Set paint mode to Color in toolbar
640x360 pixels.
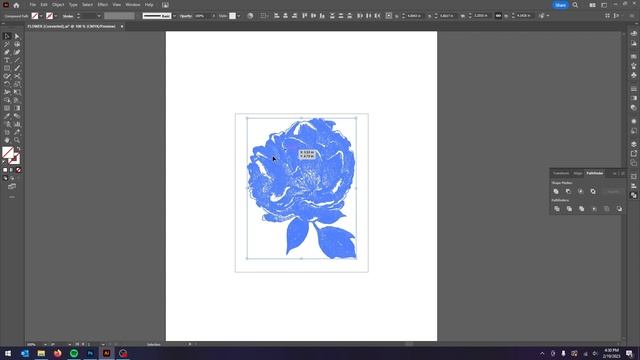coord(5,170)
